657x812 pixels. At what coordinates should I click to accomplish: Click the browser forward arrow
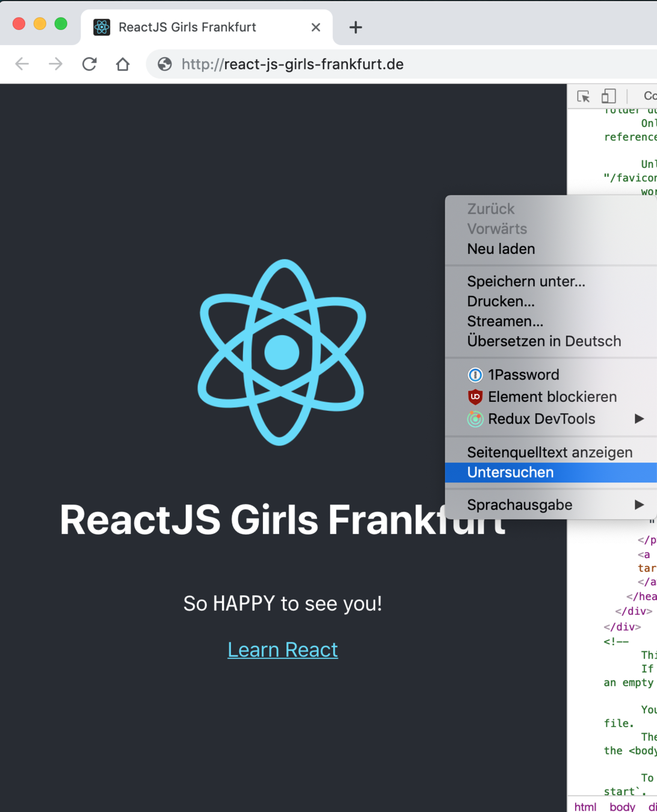[55, 64]
